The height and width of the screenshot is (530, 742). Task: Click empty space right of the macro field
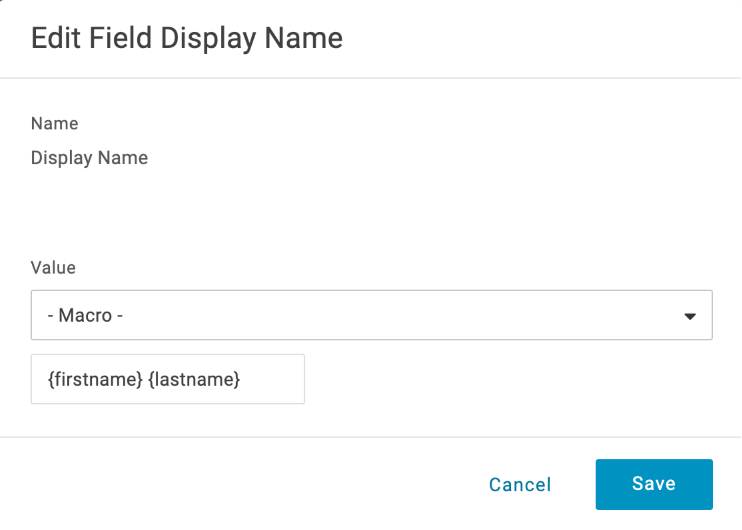pos(500,379)
